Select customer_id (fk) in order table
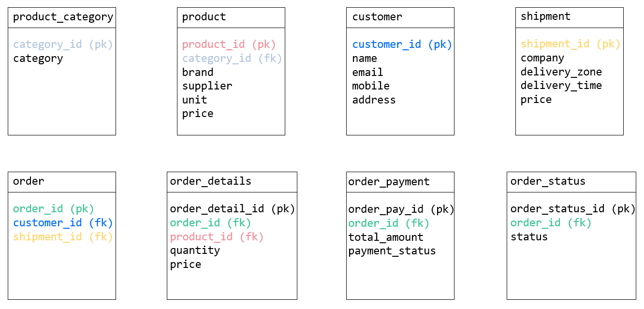The height and width of the screenshot is (309, 644). [63, 223]
